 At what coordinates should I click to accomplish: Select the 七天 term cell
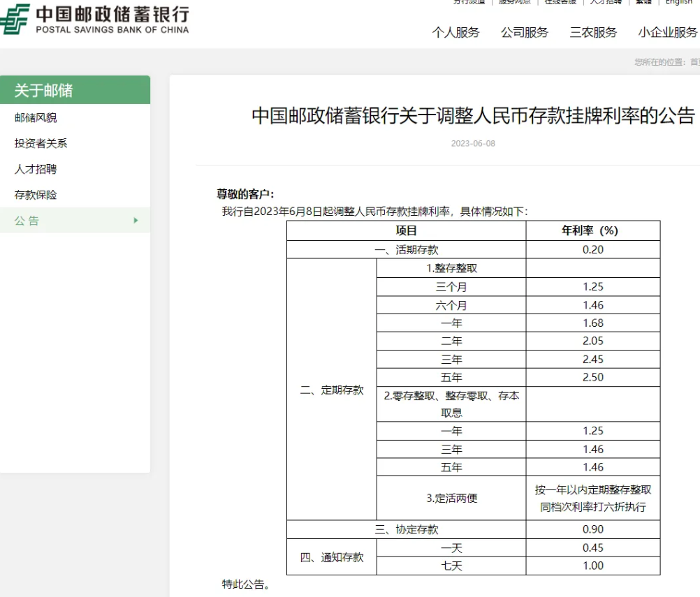[x=451, y=566]
